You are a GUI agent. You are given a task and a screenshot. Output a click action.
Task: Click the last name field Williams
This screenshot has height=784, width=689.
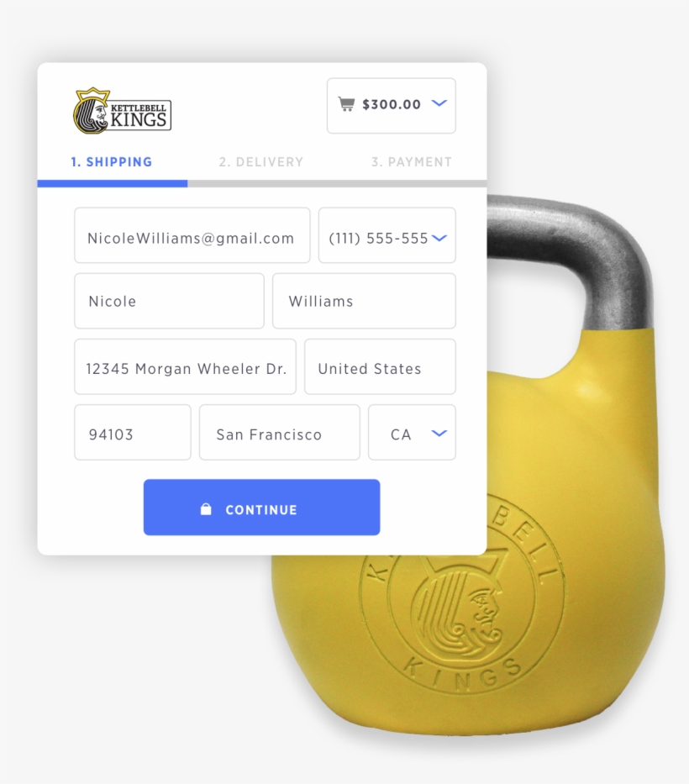[x=364, y=301]
